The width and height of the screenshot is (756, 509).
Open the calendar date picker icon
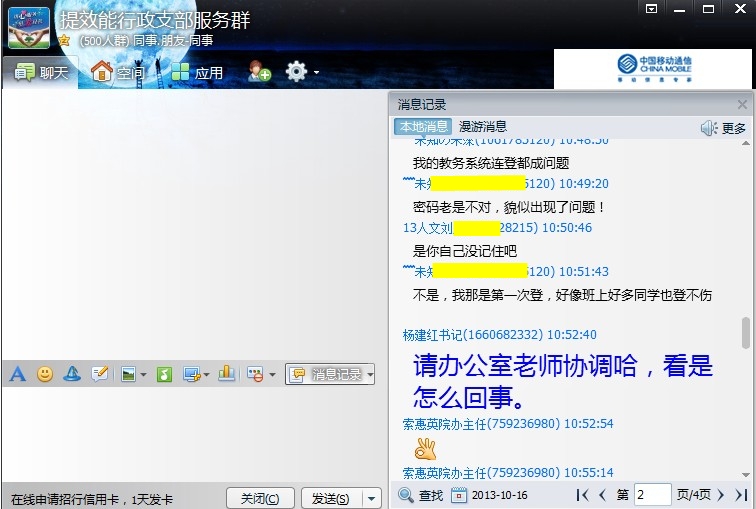pyautogui.click(x=459, y=495)
